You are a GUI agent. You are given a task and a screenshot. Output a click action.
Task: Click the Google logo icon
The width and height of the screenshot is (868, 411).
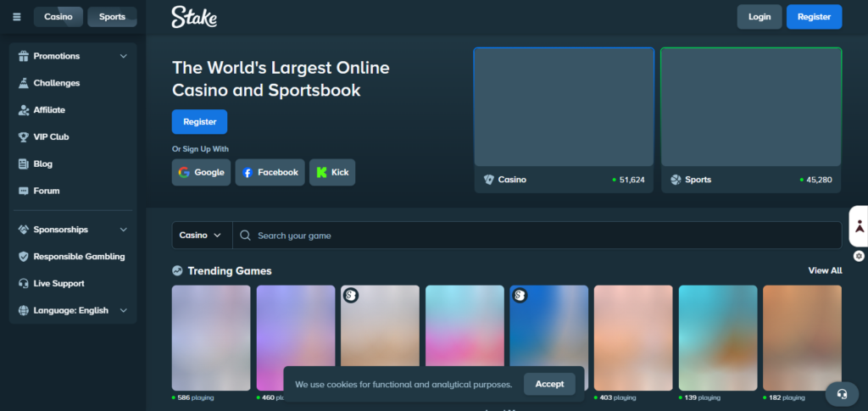point(184,173)
